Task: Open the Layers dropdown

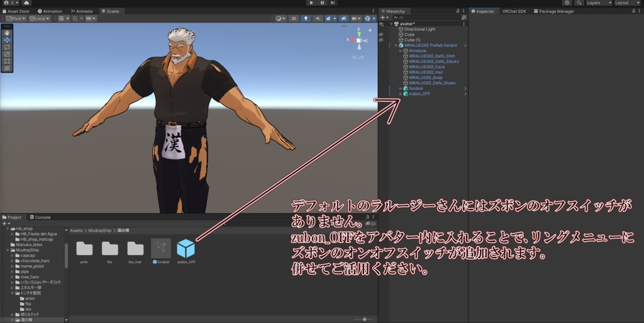Action: pyautogui.click(x=599, y=3)
